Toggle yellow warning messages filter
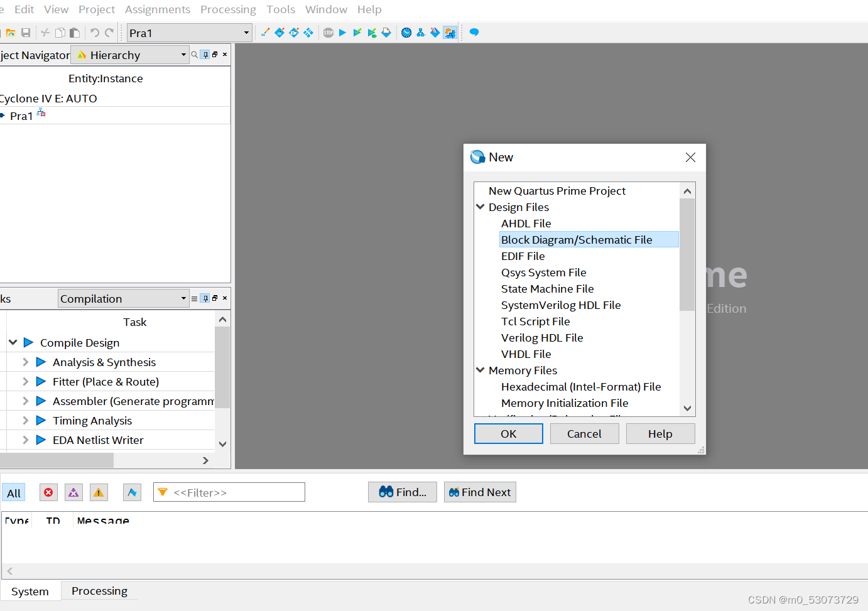868x611 pixels. [x=99, y=492]
